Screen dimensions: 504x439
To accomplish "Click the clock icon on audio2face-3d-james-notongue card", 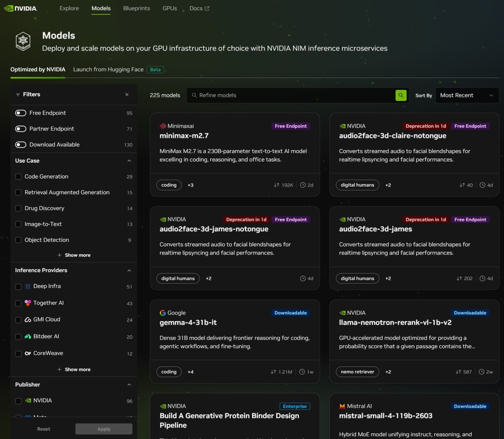I will click(x=303, y=279).
